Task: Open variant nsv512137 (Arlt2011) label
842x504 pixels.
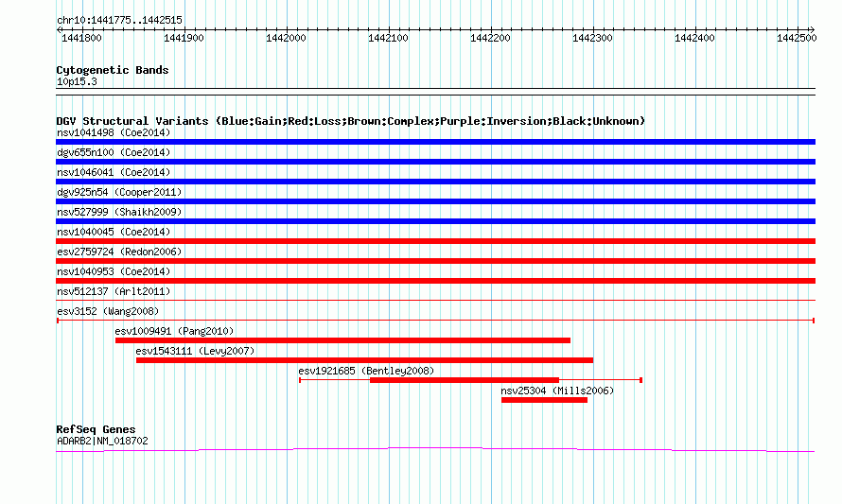Action: pos(114,291)
